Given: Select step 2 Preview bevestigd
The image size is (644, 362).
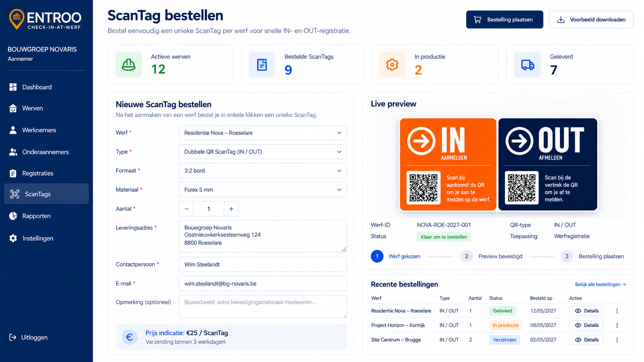Looking at the screenshot, I should [x=491, y=256].
